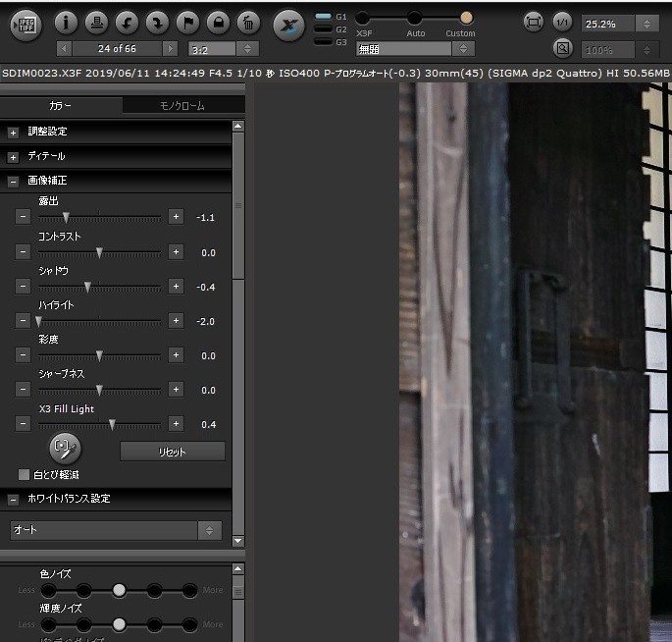
Task: Enable the 白とび軽減 checkbox
Action: [24, 474]
